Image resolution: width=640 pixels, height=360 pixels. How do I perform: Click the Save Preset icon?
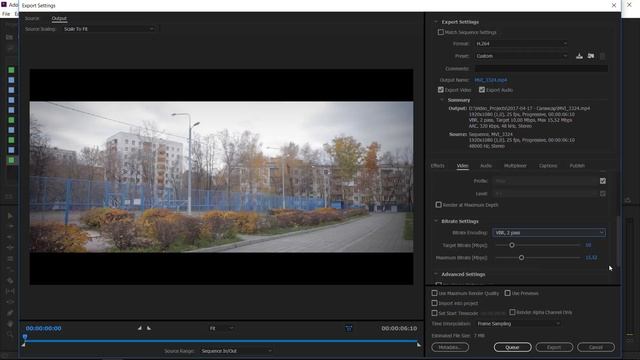579,56
